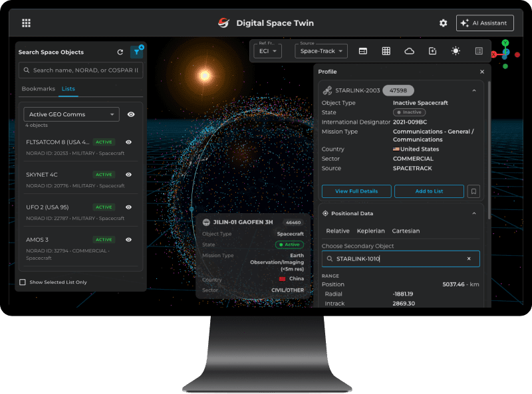The height and width of the screenshot is (394, 532).
Task: Toggle visibility of AMOS 3
Action: click(128, 240)
